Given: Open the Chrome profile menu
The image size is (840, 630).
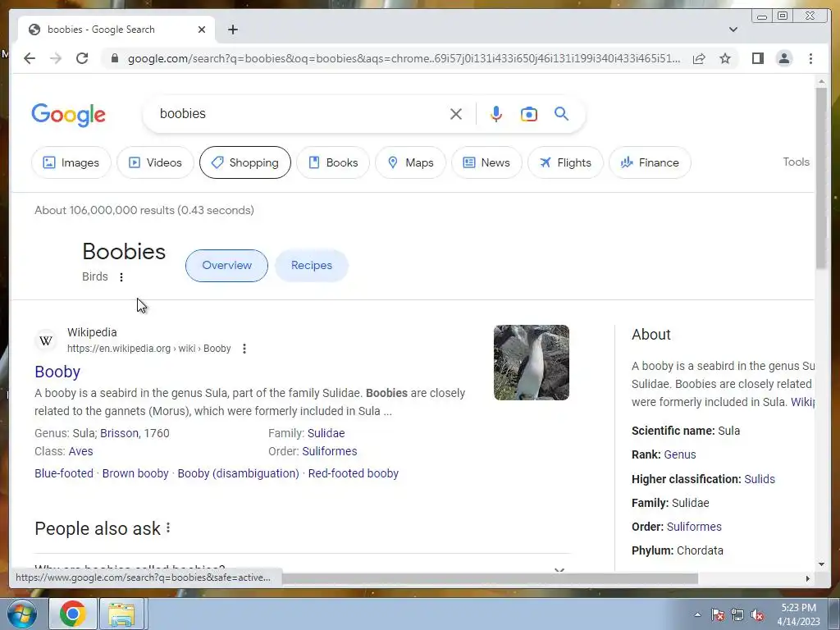Looking at the screenshot, I should (x=783, y=58).
